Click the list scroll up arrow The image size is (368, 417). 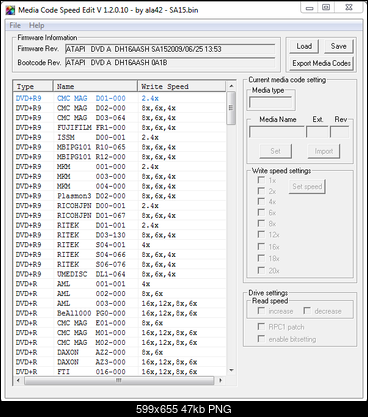click(231, 86)
